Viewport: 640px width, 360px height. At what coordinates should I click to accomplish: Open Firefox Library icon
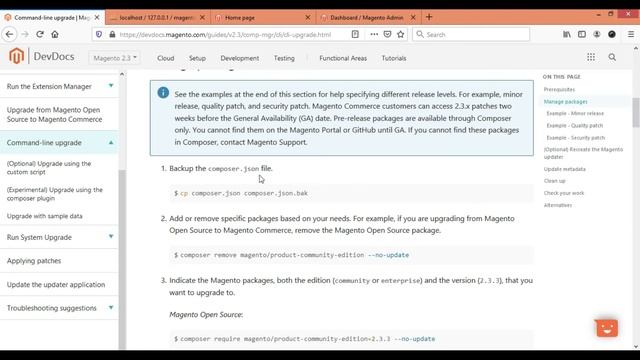point(567,35)
